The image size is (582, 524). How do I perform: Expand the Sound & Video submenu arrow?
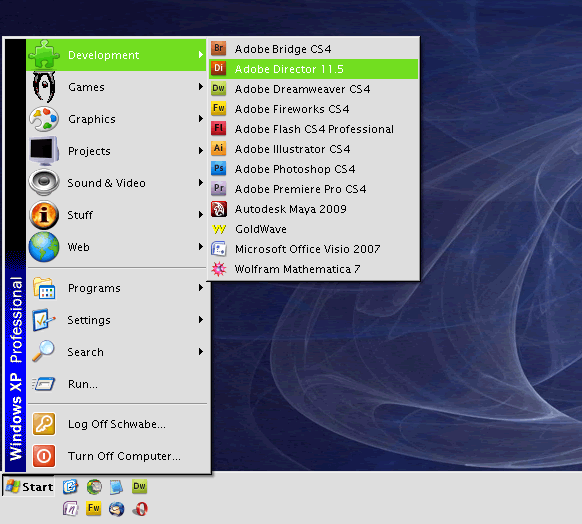[x=201, y=182]
